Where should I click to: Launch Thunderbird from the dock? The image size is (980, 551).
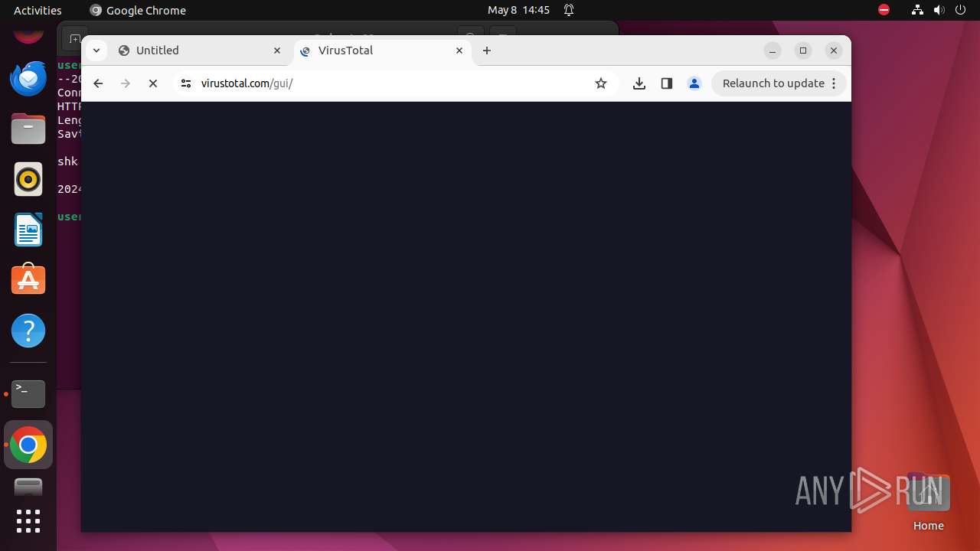(28, 78)
